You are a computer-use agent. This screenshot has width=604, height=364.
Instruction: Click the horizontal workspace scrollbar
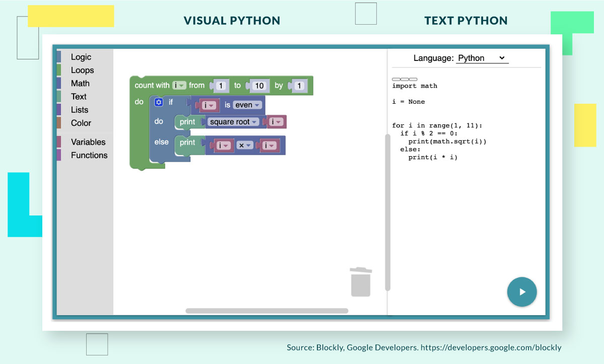point(267,311)
